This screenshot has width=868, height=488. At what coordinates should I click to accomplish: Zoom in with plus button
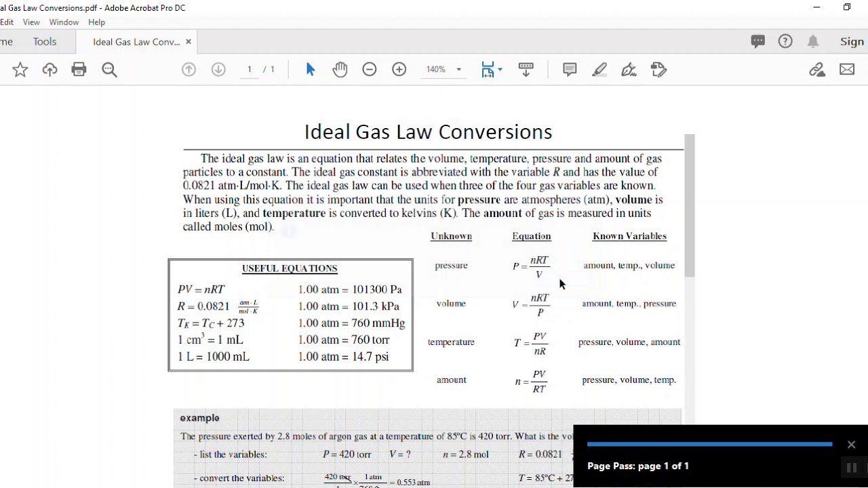(399, 69)
